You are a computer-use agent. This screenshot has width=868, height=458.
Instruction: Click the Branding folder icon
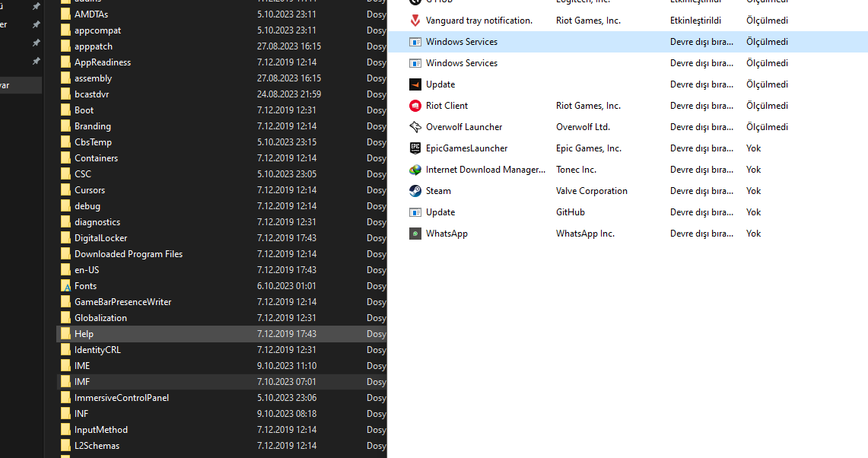66,126
